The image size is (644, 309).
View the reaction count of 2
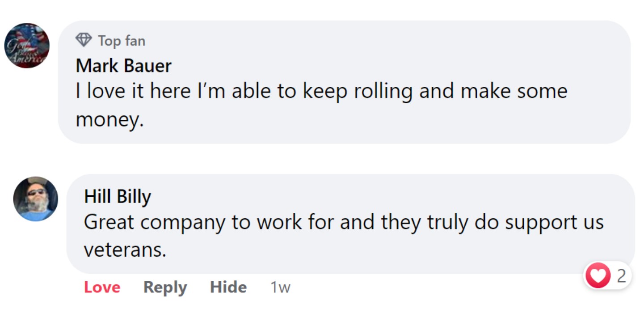[x=621, y=276]
